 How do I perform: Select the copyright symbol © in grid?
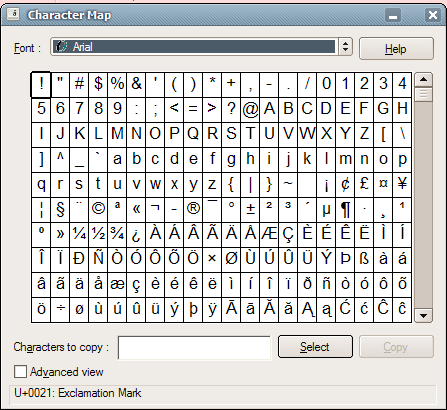(x=98, y=210)
